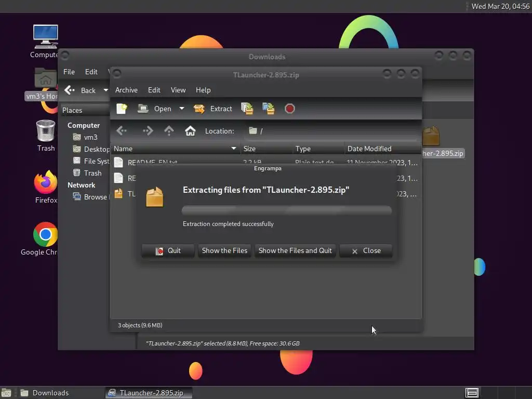Sort by the Type column header
This screenshot has width=532, height=399.
tap(318, 149)
